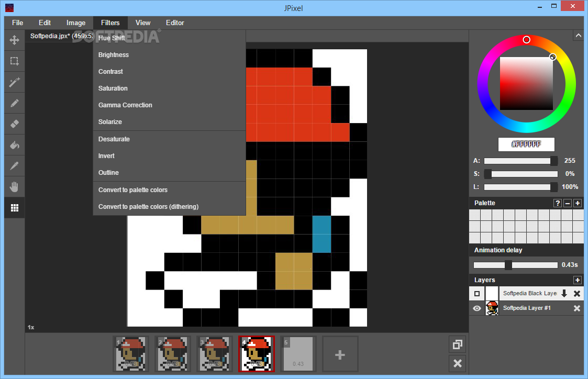The height and width of the screenshot is (379, 588).
Task: Select the Softpedia Black Layer thumbnail
Action: [492, 294]
